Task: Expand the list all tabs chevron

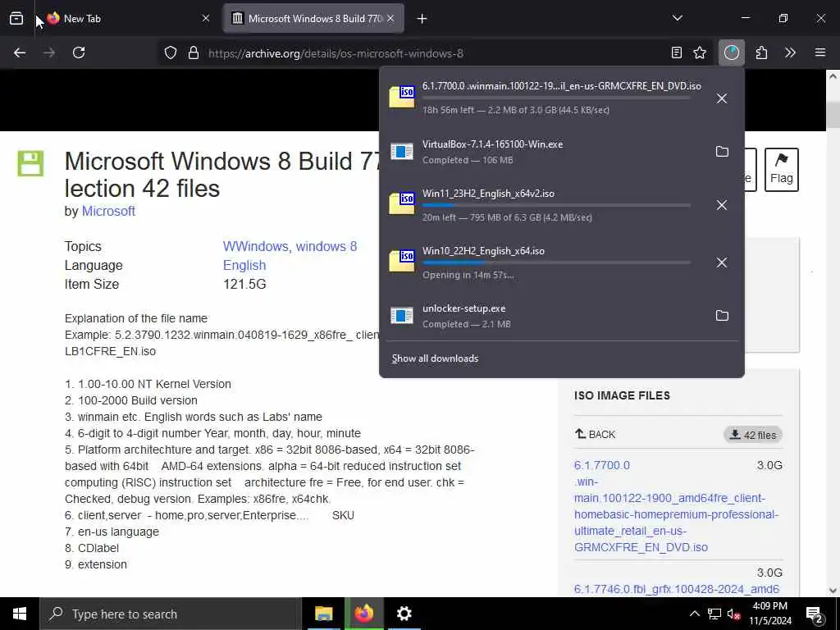Action: pos(678,18)
